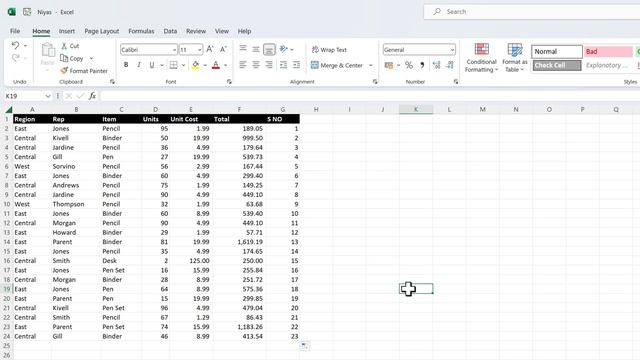
Task: Open the Name Box dropdown arrow
Action: click(48, 96)
